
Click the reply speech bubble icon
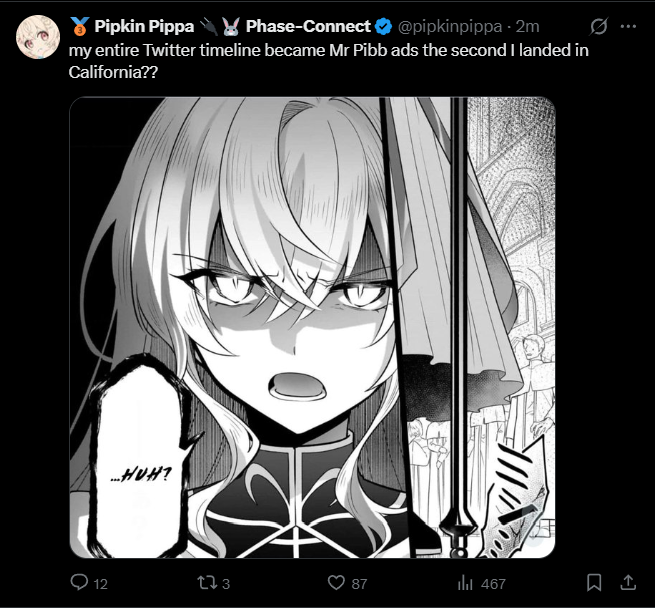point(80,582)
